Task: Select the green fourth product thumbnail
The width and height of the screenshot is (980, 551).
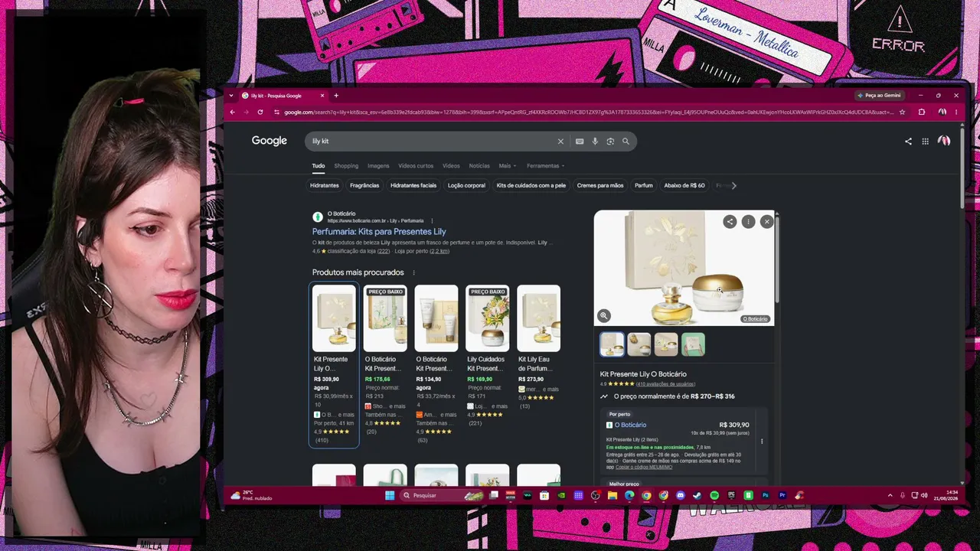Action: [x=693, y=344]
